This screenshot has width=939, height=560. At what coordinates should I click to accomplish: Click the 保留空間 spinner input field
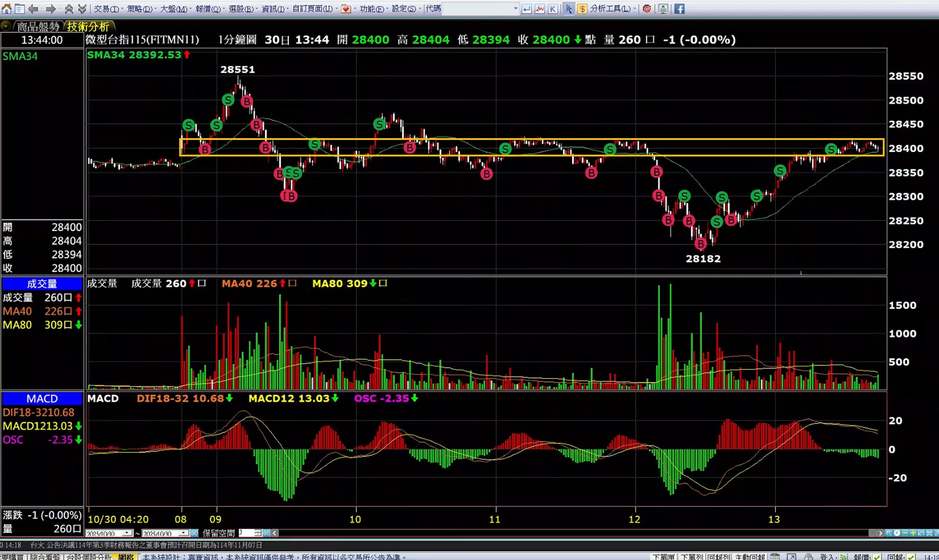246,533
